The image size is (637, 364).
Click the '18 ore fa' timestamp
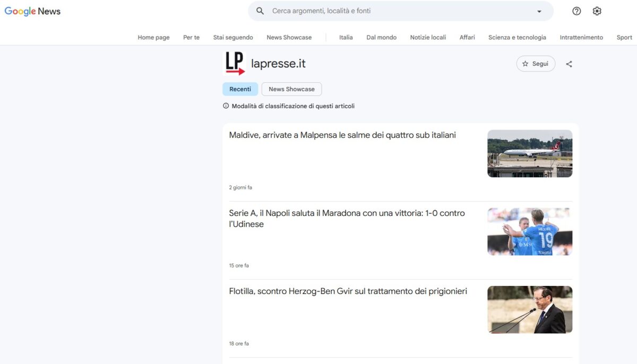click(x=239, y=343)
